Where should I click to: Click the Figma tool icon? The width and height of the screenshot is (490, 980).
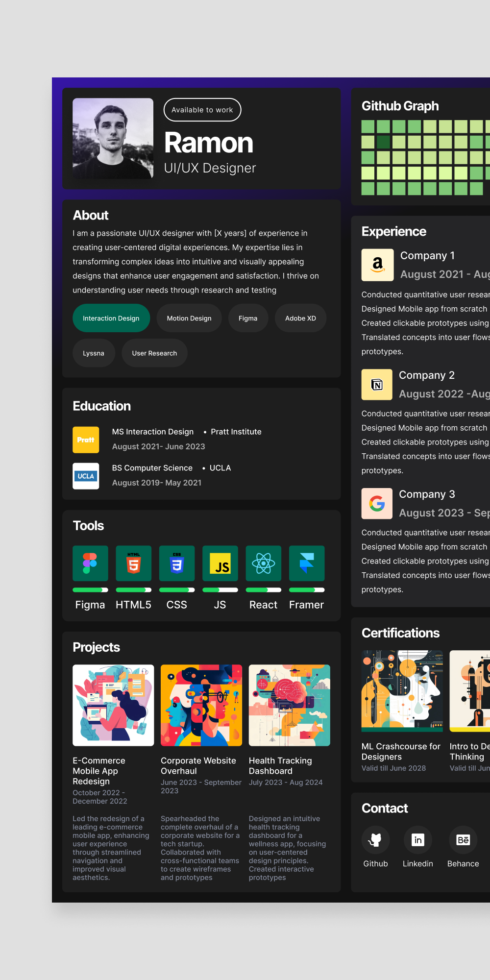(x=90, y=563)
